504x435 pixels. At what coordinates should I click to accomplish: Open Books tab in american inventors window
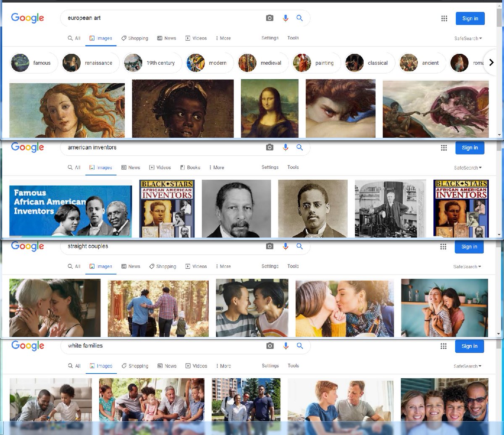tap(190, 168)
